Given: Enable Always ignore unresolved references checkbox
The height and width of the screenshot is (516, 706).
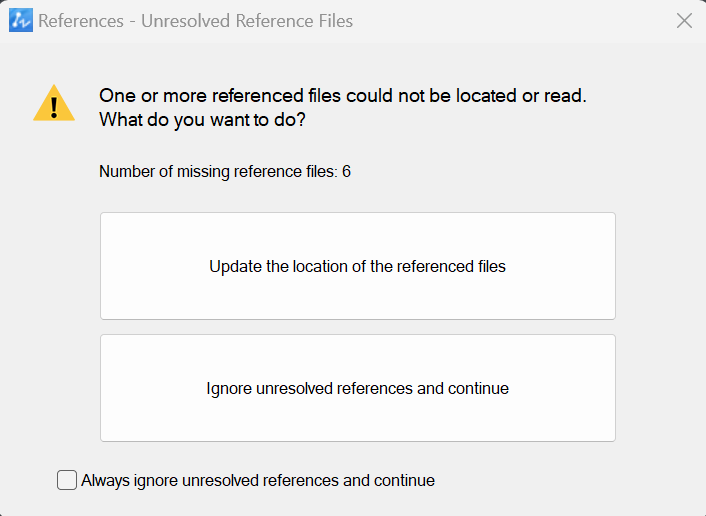Looking at the screenshot, I should (x=67, y=480).
